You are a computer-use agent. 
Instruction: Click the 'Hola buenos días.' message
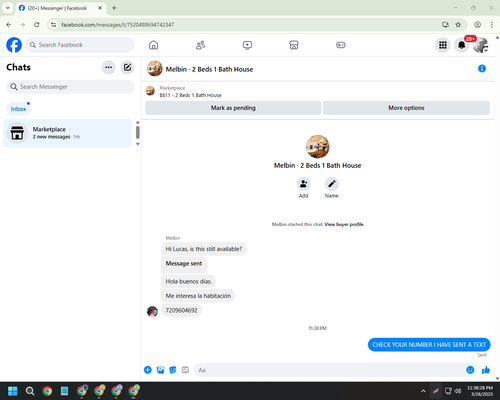(189, 281)
